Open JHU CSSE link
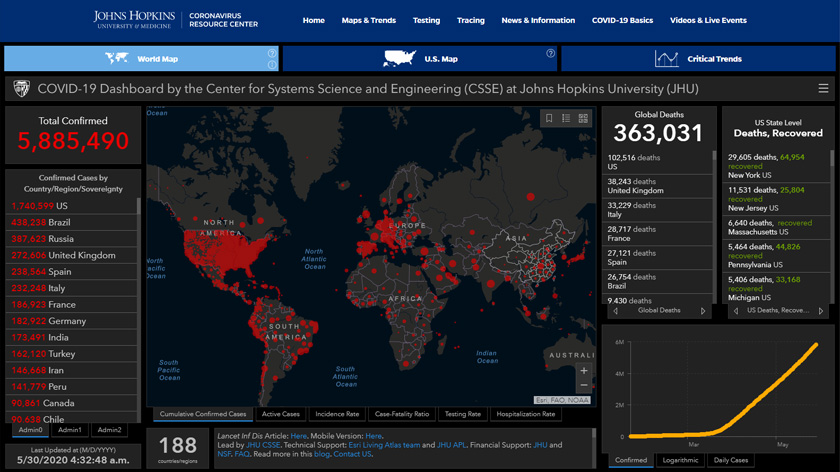The image size is (840, 472). [263, 445]
